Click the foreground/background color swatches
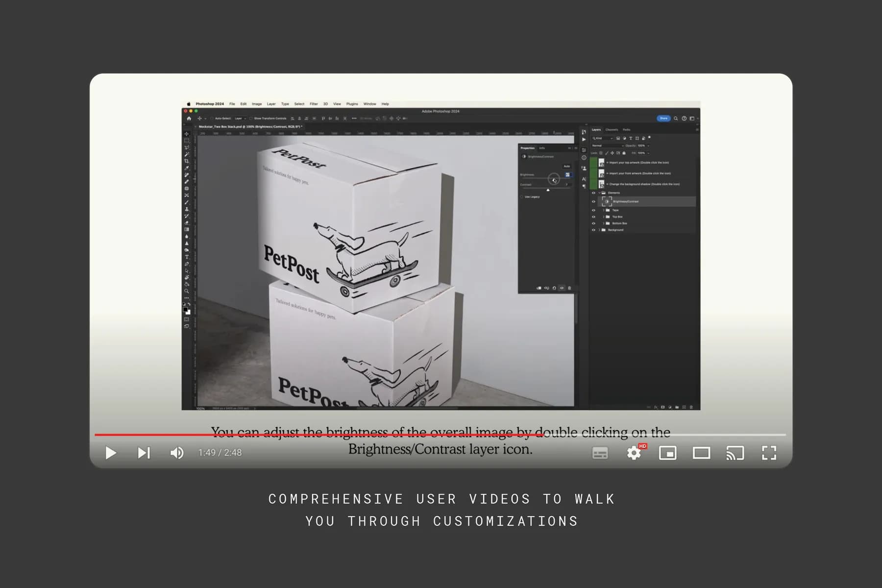 (x=187, y=311)
